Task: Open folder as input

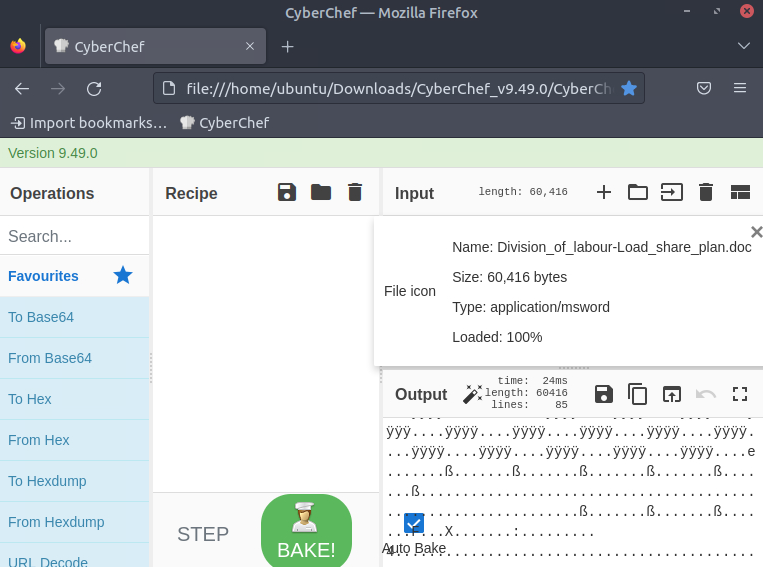Action: (638, 193)
